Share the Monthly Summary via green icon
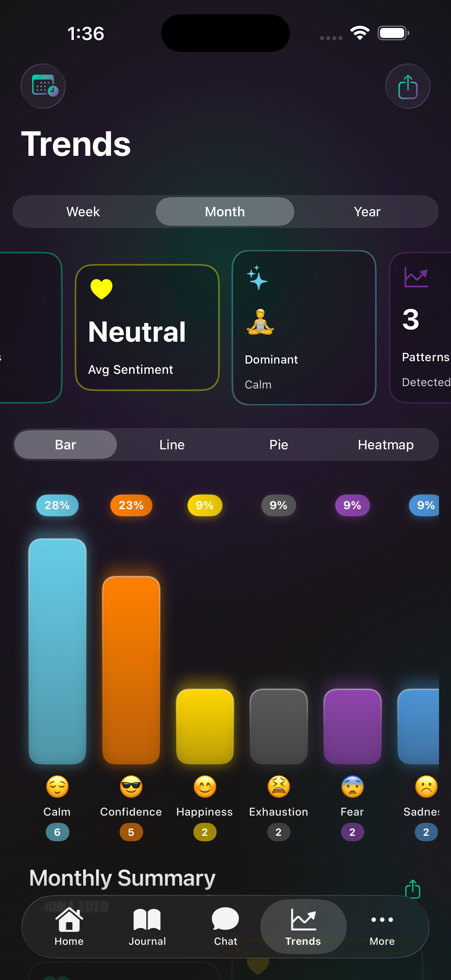 coord(413,889)
